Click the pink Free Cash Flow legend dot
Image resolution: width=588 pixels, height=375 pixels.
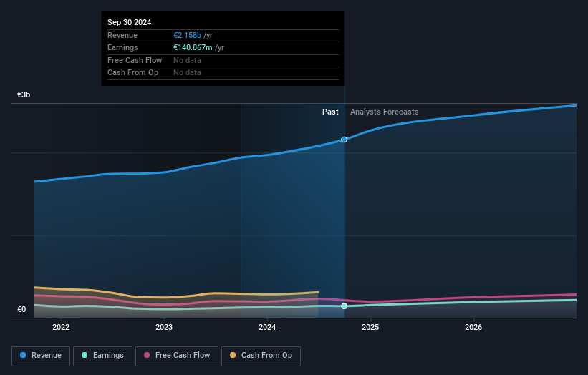pyautogui.click(x=147, y=355)
